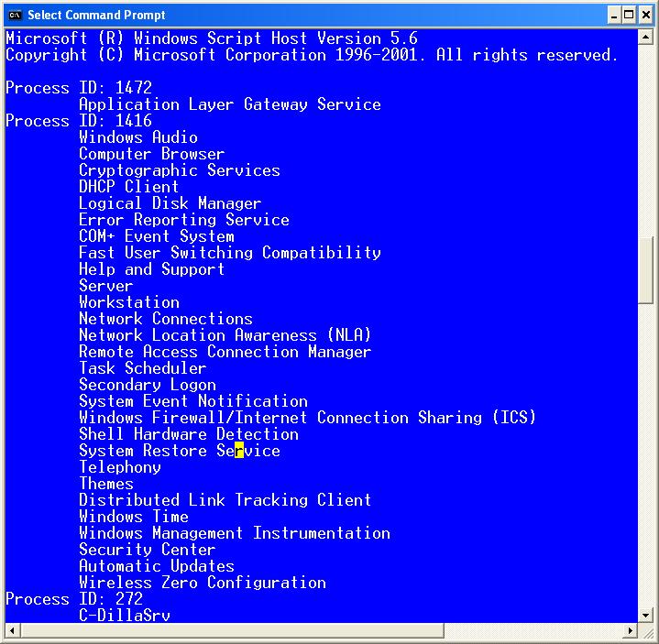Open the Command Prompt system menu icon
The height and width of the screenshot is (644, 659).
15,16
